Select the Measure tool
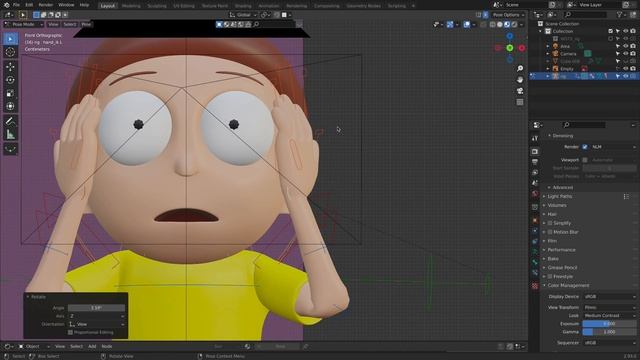The image size is (640, 360). 10,134
